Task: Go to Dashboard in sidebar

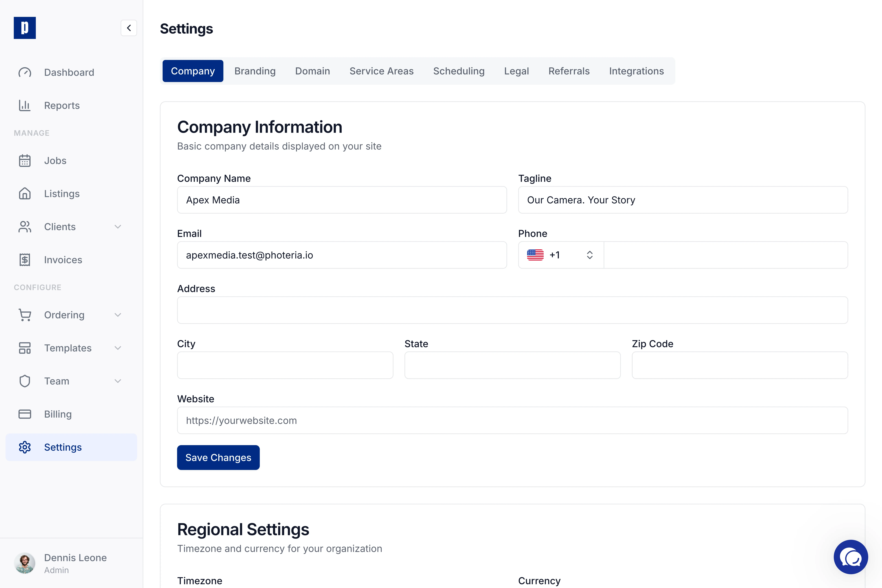Action: coord(71,72)
